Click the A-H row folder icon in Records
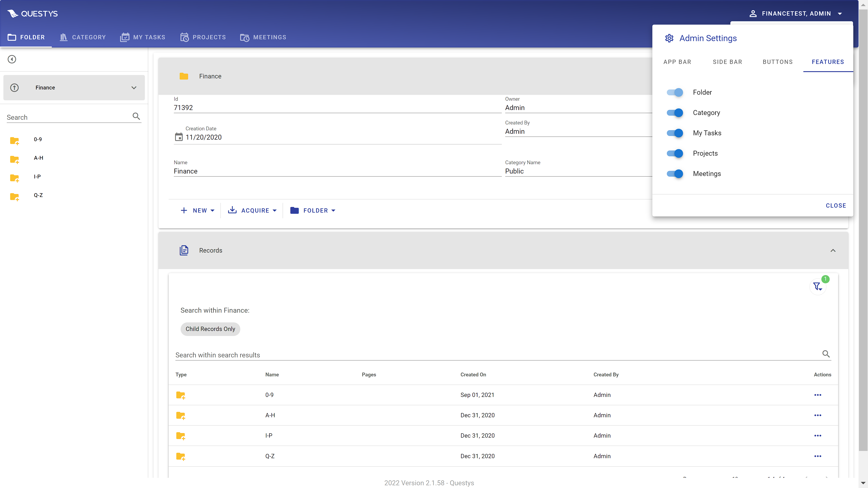This screenshot has height=488, width=868. point(181,416)
